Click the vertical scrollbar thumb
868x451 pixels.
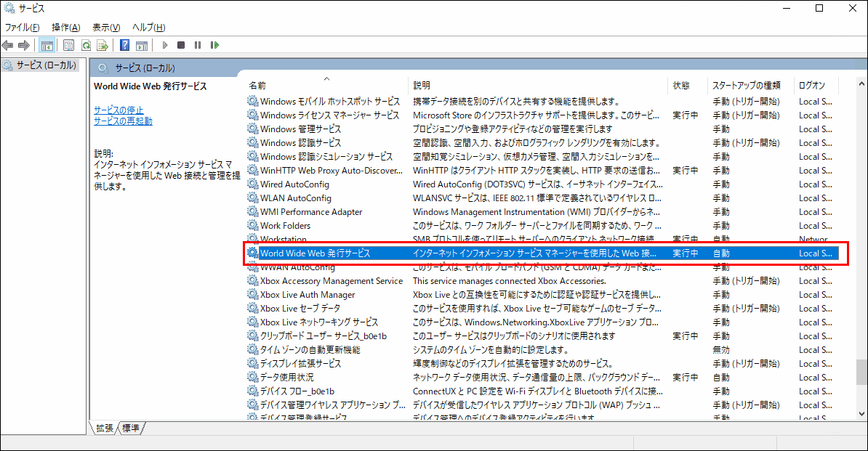861,372
